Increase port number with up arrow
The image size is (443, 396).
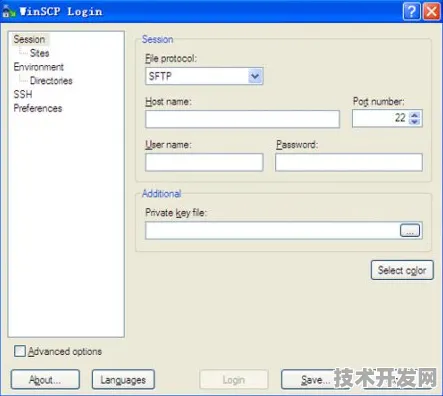[x=414, y=115]
